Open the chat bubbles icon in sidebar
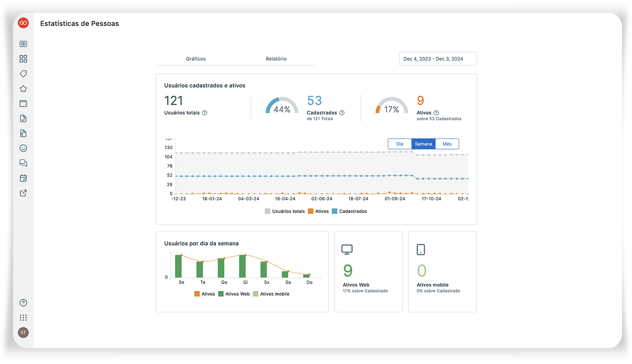This screenshot has height=364, width=632. tap(23, 163)
